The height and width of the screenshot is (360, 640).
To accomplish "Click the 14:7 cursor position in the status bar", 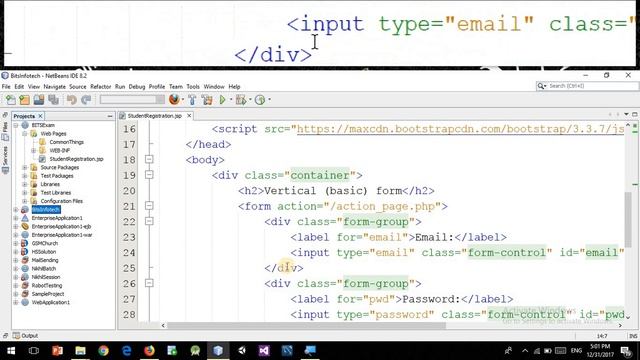I will 602,336.
